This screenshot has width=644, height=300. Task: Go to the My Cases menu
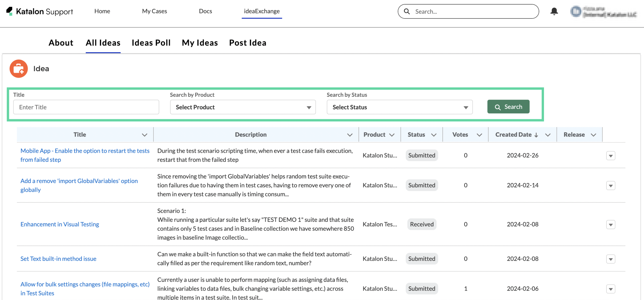click(x=154, y=11)
